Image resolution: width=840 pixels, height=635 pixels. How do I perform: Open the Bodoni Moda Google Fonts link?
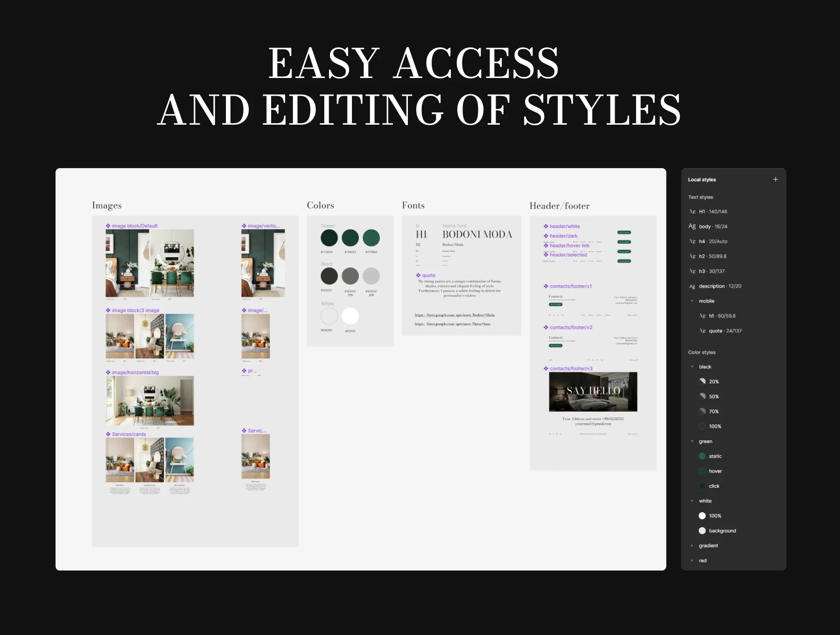455,316
